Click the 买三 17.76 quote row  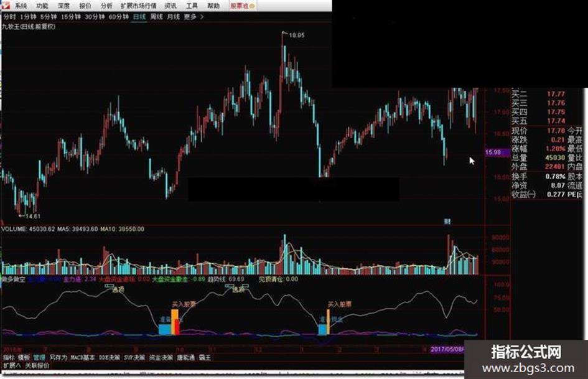point(538,103)
